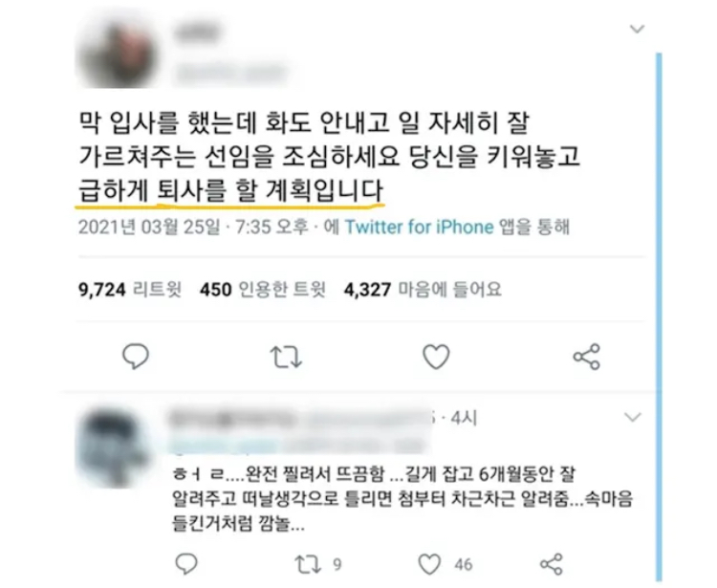Click the reply author's blurred name
This screenshot has width=717, height=588.
[x=299, y=419]
